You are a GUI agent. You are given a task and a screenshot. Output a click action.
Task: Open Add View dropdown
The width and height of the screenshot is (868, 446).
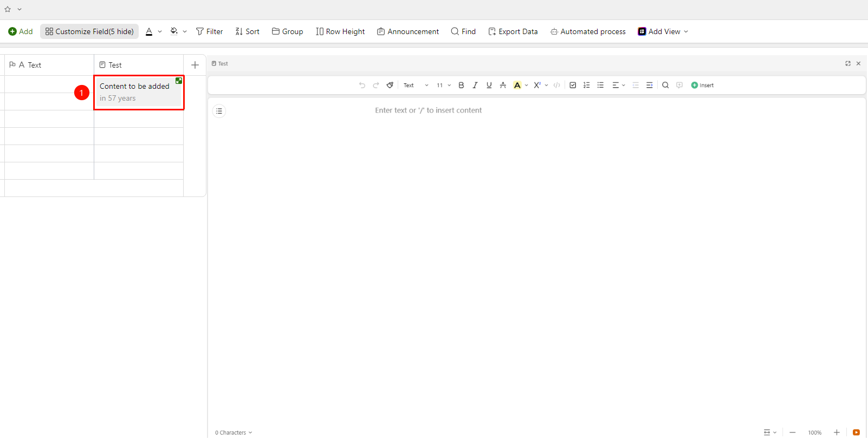(x=663, y=31)
